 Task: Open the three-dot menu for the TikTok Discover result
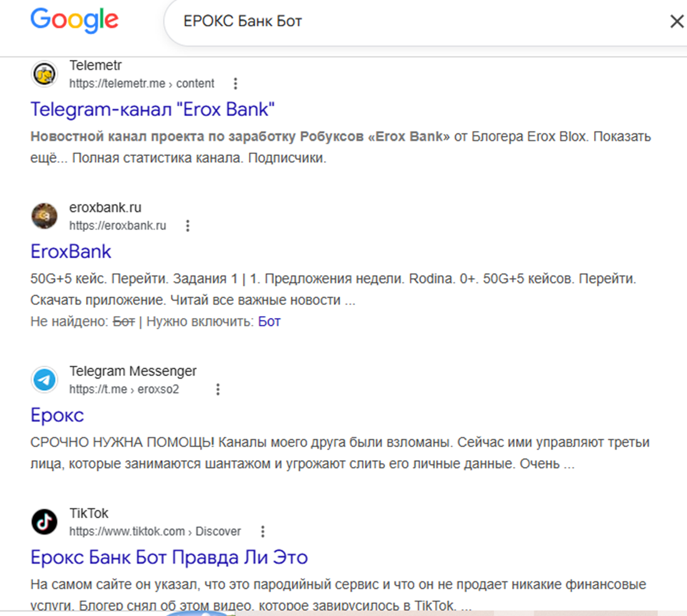point(263,531)
